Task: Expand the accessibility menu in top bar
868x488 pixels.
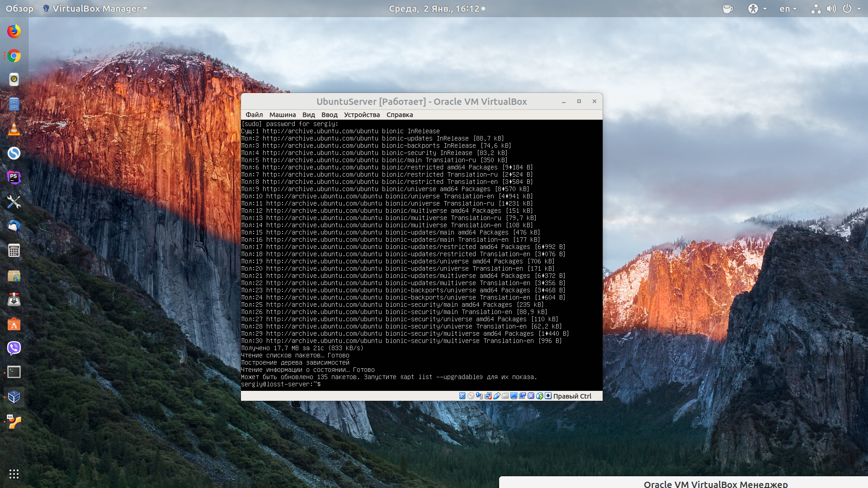Action: tap(757, 9)
